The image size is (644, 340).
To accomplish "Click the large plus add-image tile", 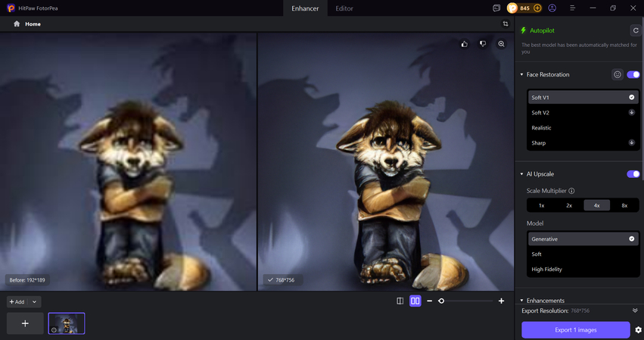I will click(25, 323).
